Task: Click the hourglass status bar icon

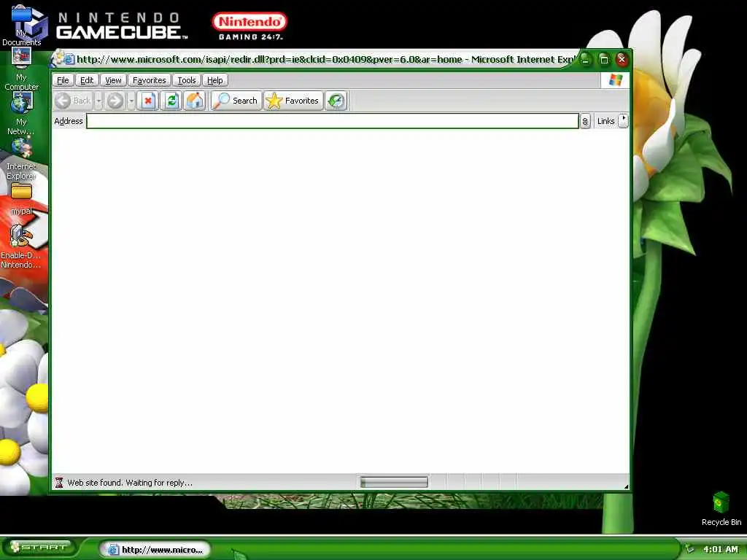Action: click(59, 483)
